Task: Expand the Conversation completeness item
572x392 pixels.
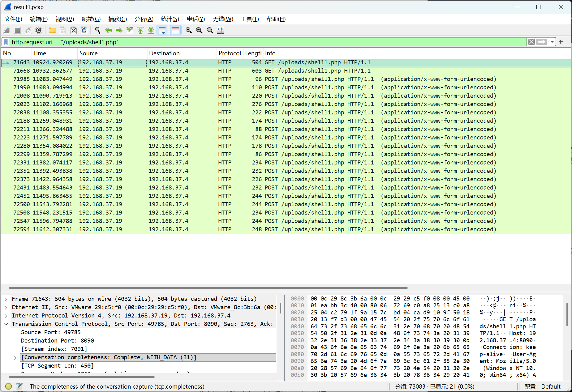Action: pyautogui.click(x=15, y=357)
